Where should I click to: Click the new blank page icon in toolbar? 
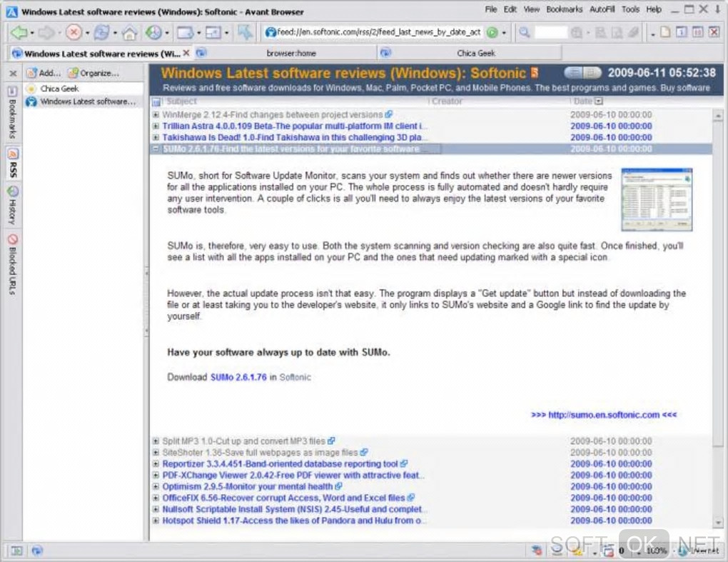(666, 32)
